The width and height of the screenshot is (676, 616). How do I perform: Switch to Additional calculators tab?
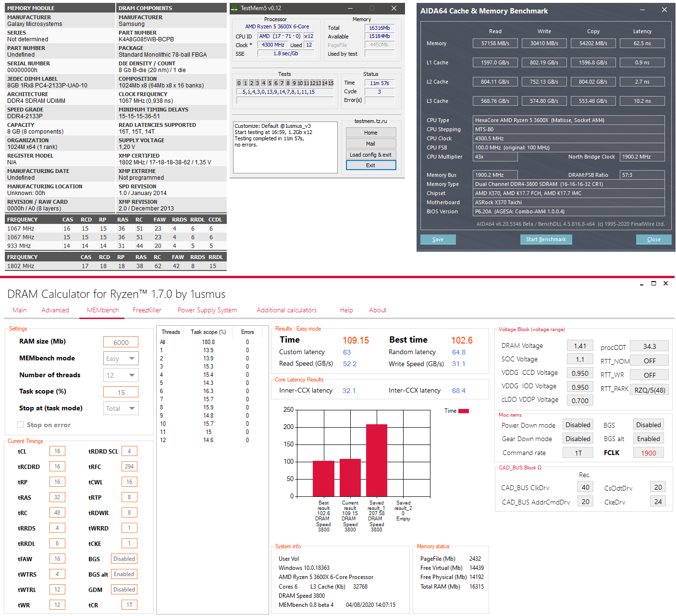[x=287, y=310]
